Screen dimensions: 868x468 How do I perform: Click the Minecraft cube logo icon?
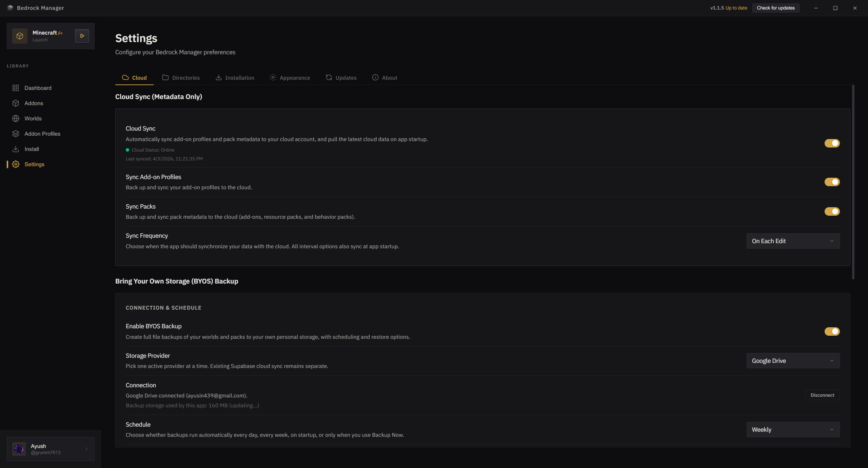(20, 36)
